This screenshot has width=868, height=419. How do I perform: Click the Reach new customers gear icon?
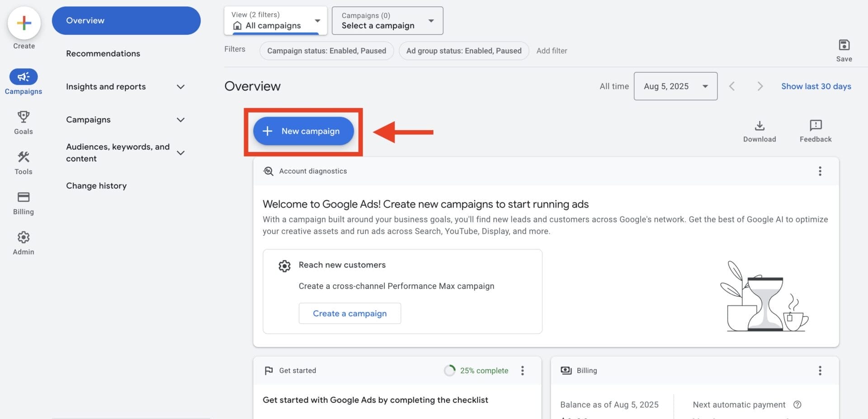[284, 266]
